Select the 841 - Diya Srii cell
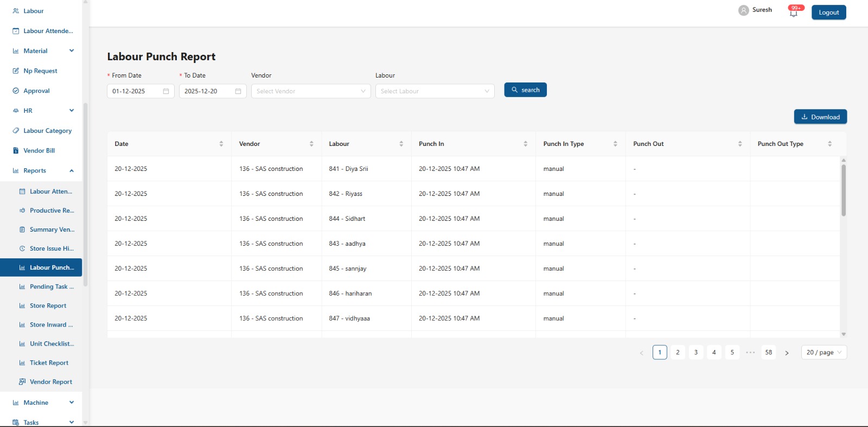 [366, 169]
